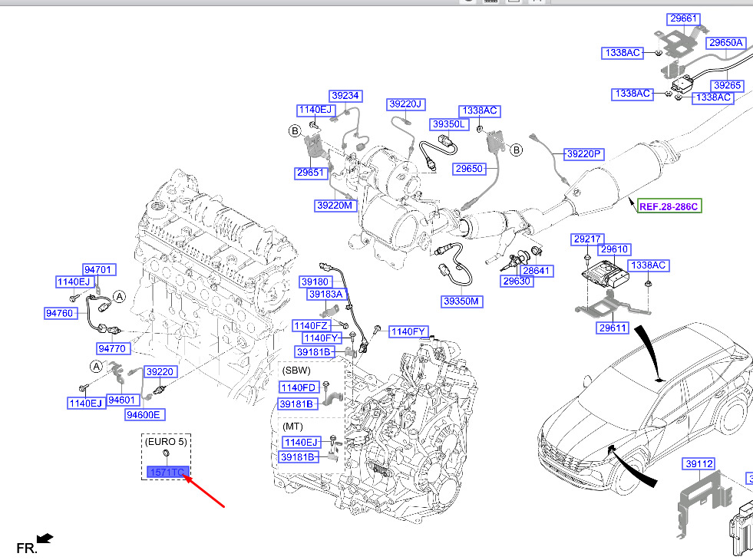753x560 pixels.
Task: Click the 1140FD label under SBW
Action: tap(299, 387)
